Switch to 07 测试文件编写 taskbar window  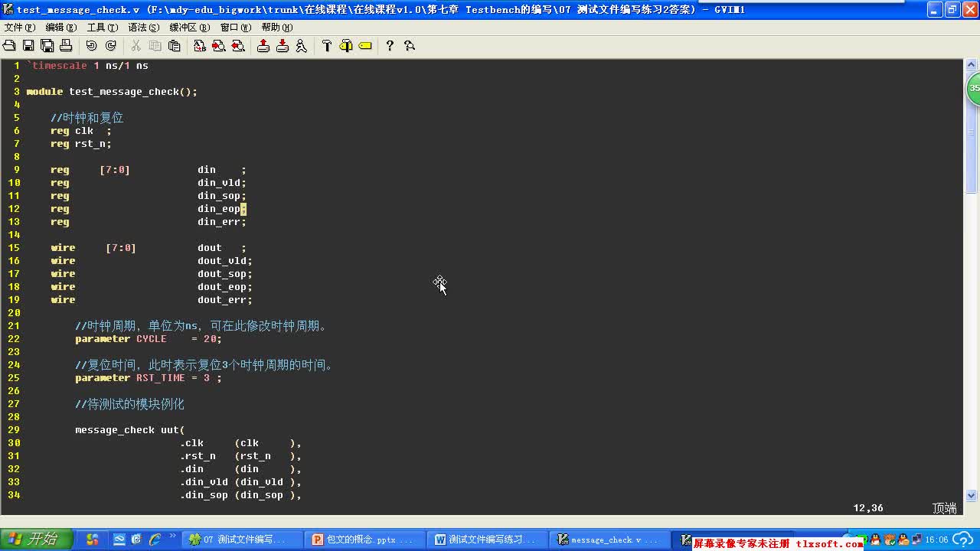(242, 540)
